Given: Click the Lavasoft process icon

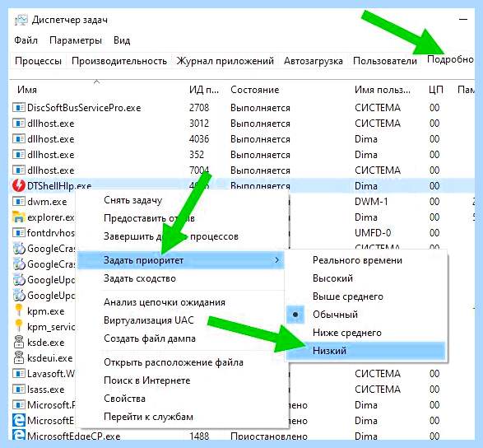Looking at the screenshot, I should (18, 374).
